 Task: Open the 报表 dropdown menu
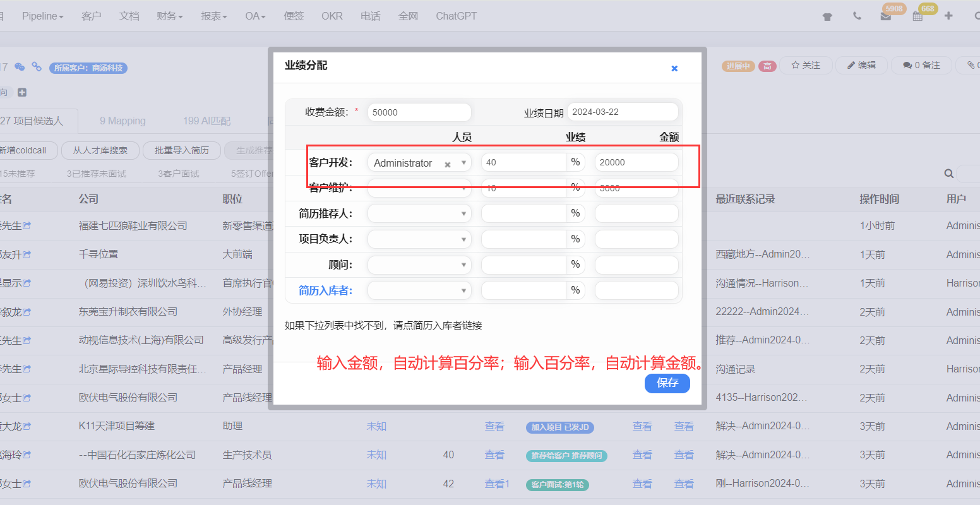click(x=214, y=16)
